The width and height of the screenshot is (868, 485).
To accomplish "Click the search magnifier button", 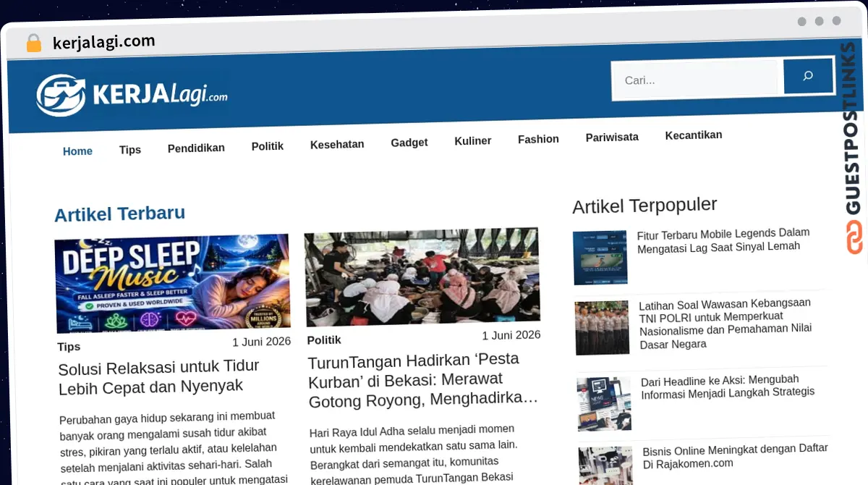I will 808,76.
